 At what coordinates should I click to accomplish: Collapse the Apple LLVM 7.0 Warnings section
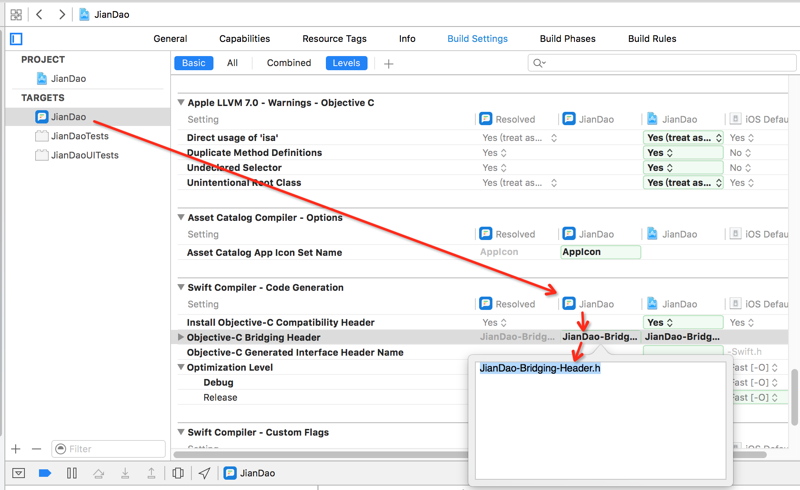[181, 102]
